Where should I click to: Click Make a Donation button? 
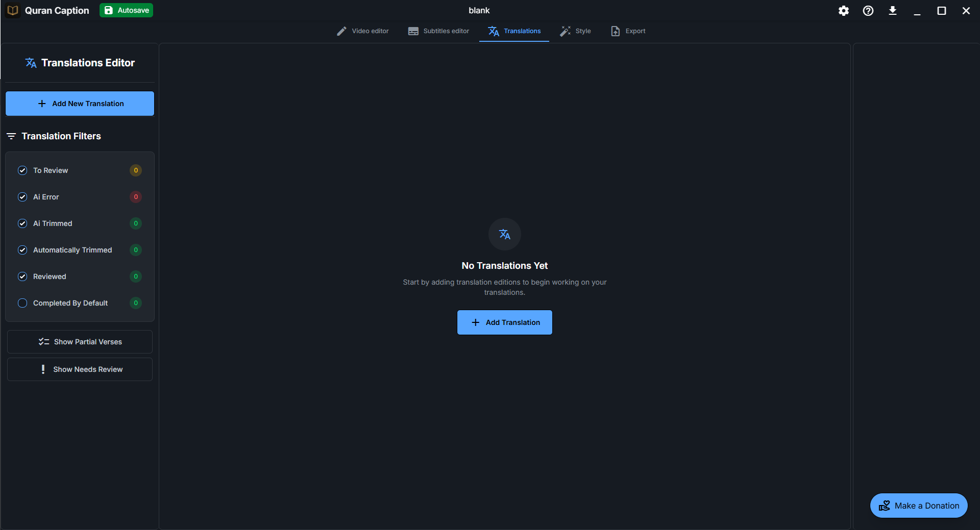pos(919,506)
